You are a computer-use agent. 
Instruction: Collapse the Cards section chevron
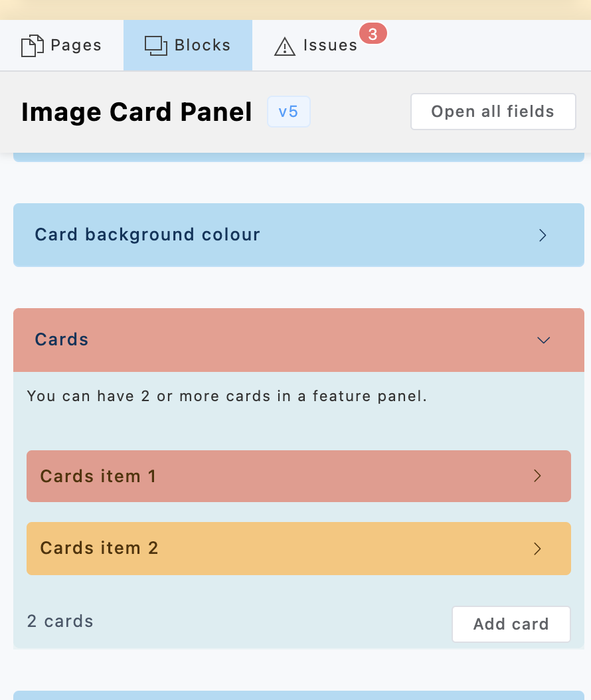(544, 340)
